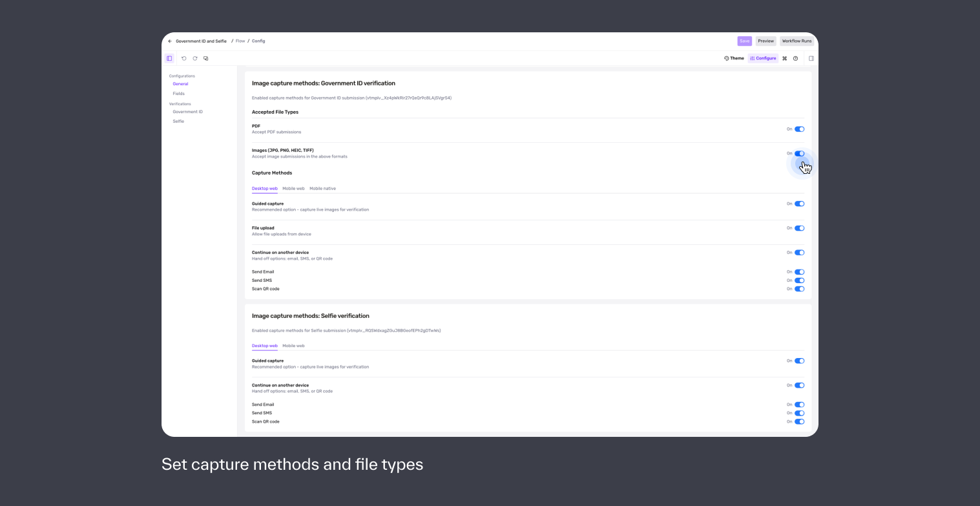Open Fields in the Configurations sidebar
Screen dimensions: 980x506
178,94
